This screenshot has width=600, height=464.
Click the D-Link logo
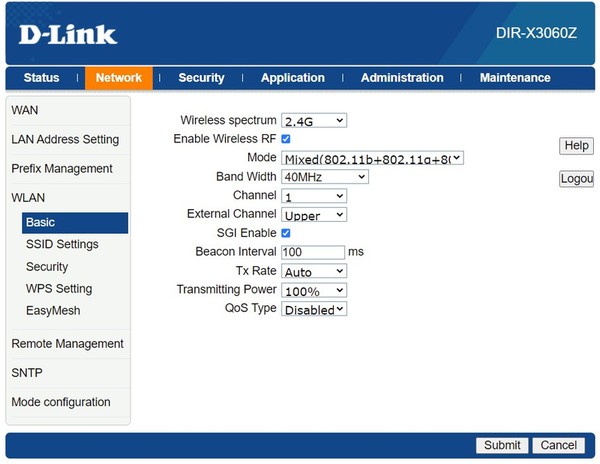68,34
